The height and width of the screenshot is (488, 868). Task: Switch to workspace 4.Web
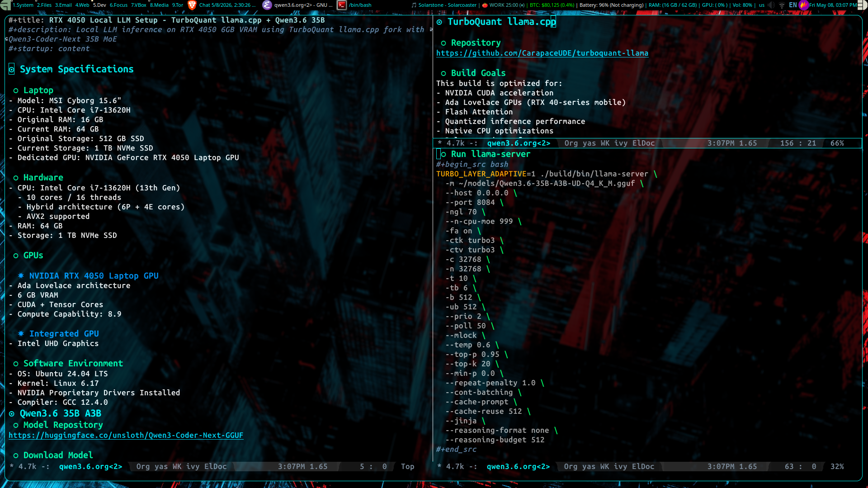[x=82, y=5]
